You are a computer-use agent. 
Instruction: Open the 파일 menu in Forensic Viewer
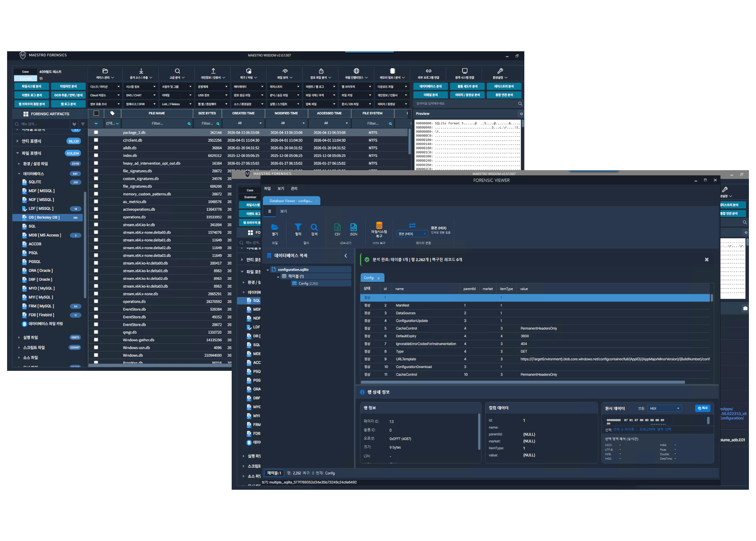click(x=267, y=188)
